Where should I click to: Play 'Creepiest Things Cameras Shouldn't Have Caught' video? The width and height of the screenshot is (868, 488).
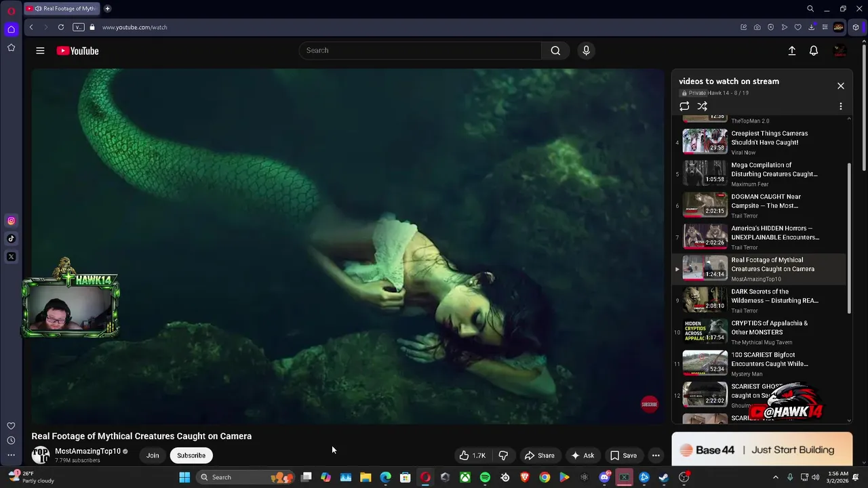(759, 142)
